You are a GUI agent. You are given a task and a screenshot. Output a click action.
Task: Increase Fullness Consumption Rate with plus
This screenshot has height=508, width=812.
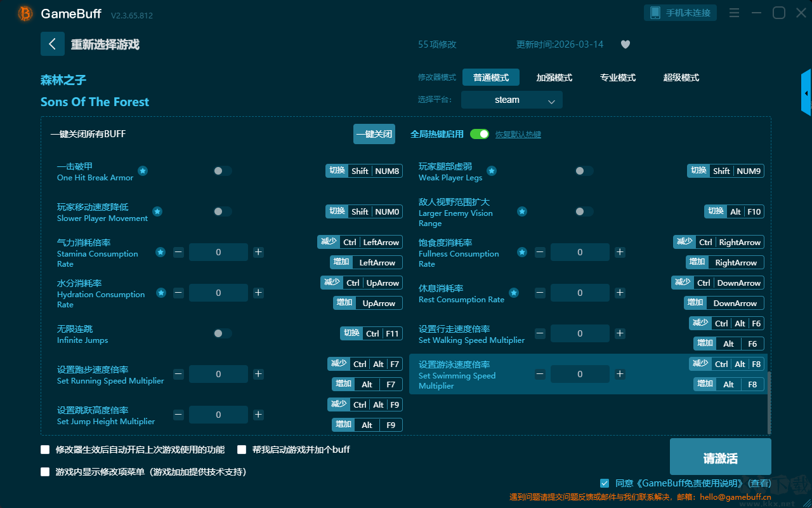(620, 252)
